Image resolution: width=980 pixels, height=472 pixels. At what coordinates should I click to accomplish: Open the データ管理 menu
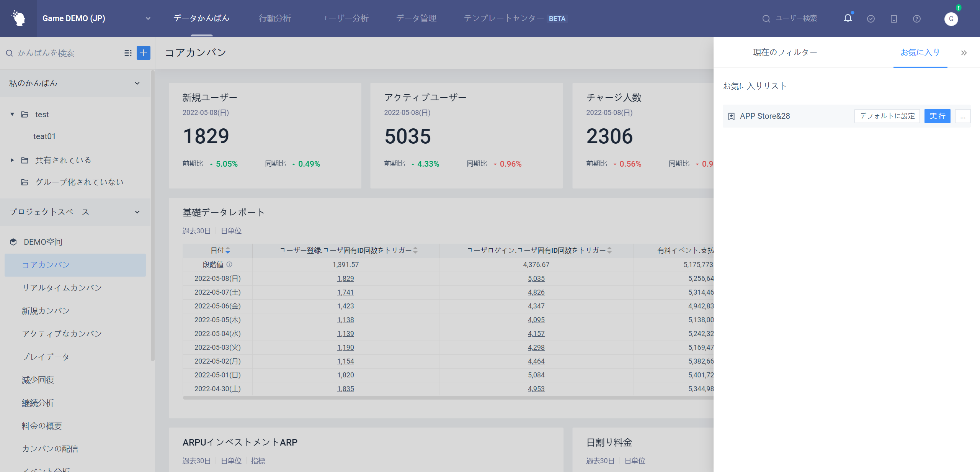click(416, 18)
